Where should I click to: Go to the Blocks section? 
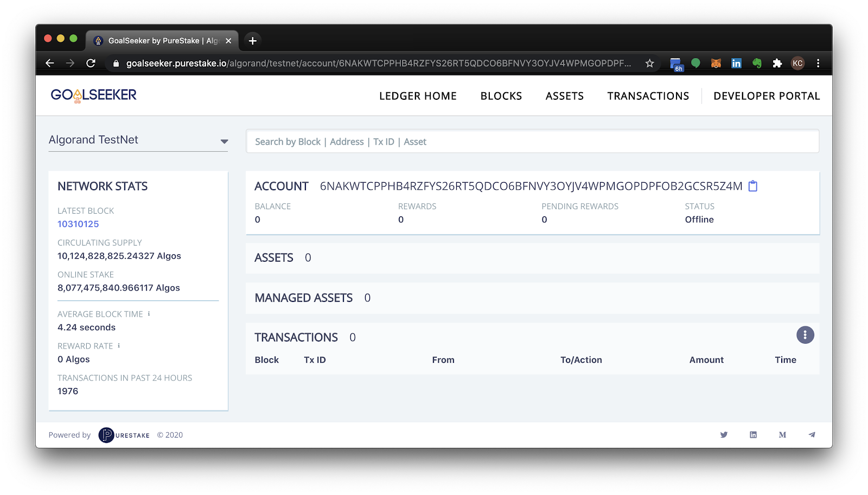(501, 95)
